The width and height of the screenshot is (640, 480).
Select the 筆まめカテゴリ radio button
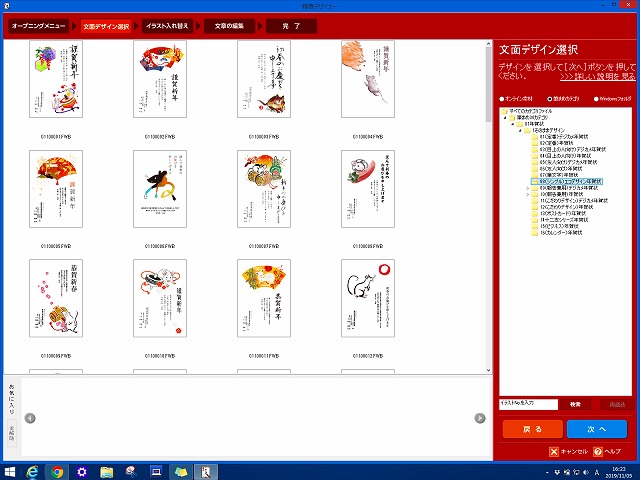549,99
